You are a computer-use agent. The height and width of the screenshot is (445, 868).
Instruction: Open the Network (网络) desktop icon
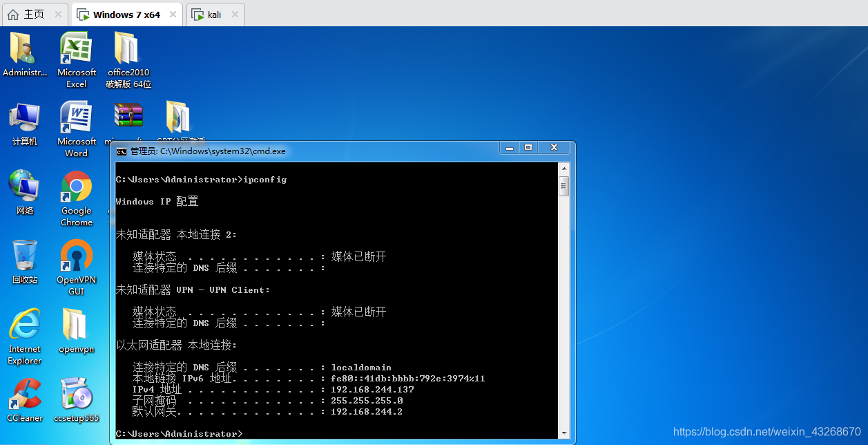click(24, 187)
